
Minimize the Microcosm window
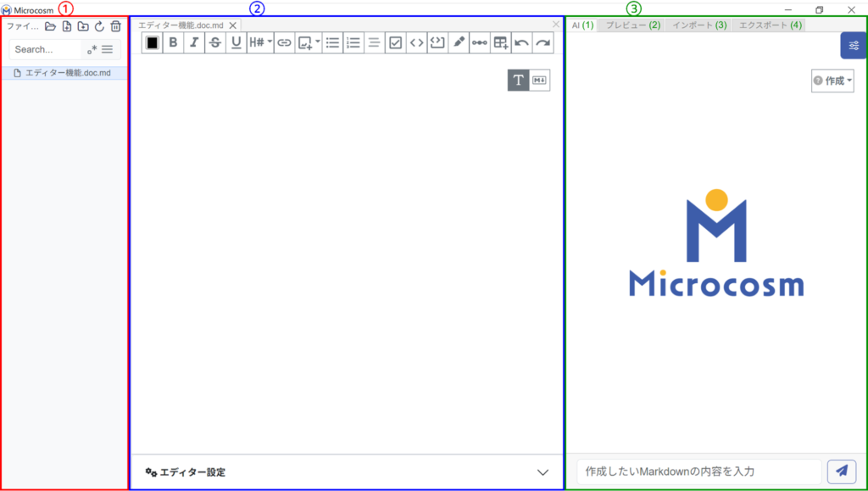click(x=787, y=10)
